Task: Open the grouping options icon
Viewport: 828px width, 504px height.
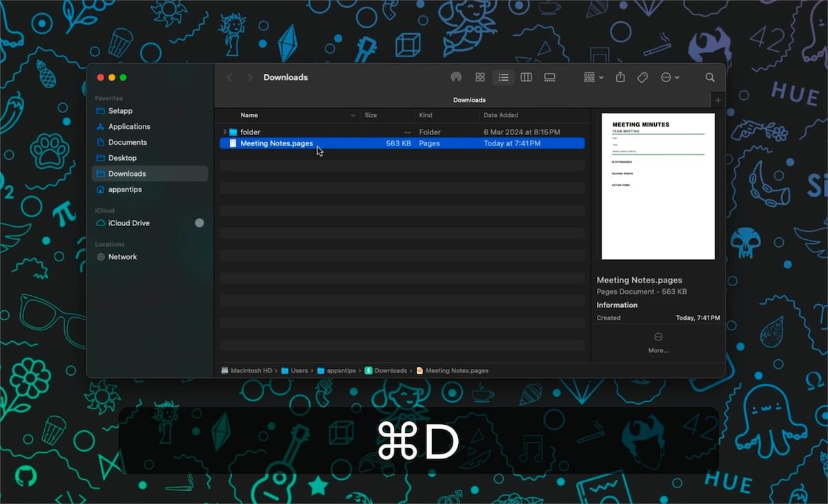Action: [588, 77]
